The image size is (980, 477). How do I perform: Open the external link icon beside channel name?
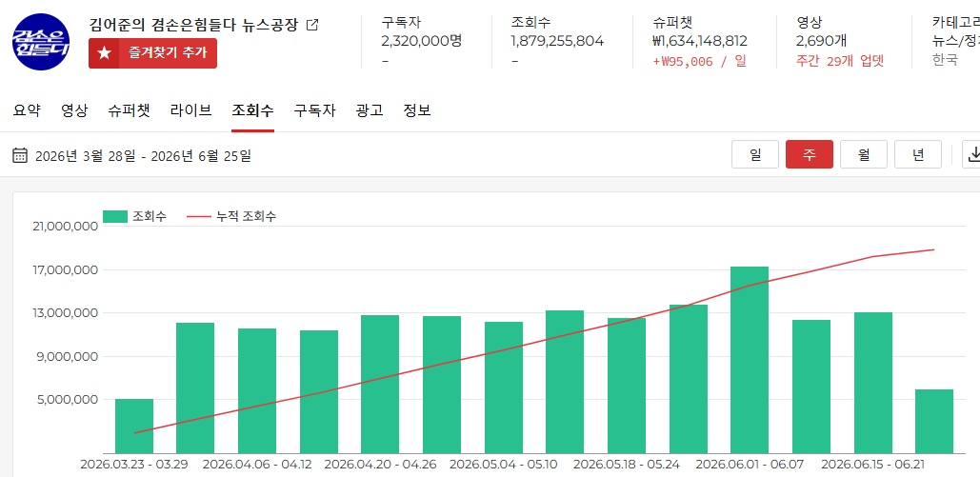point(312,25)
